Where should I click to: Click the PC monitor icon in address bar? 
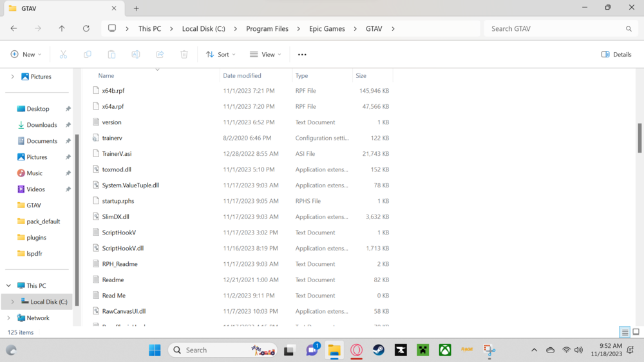[111, 28]
